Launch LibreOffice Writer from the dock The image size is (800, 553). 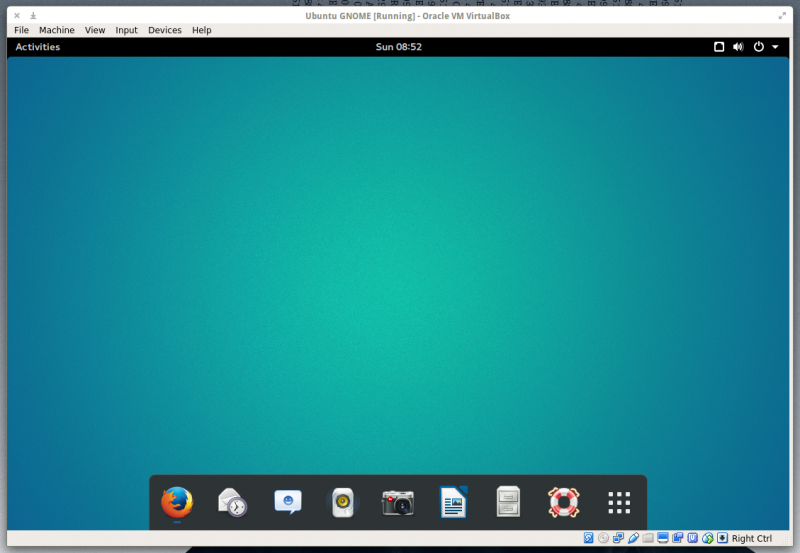pyautogui.click(x=453, y=502)
